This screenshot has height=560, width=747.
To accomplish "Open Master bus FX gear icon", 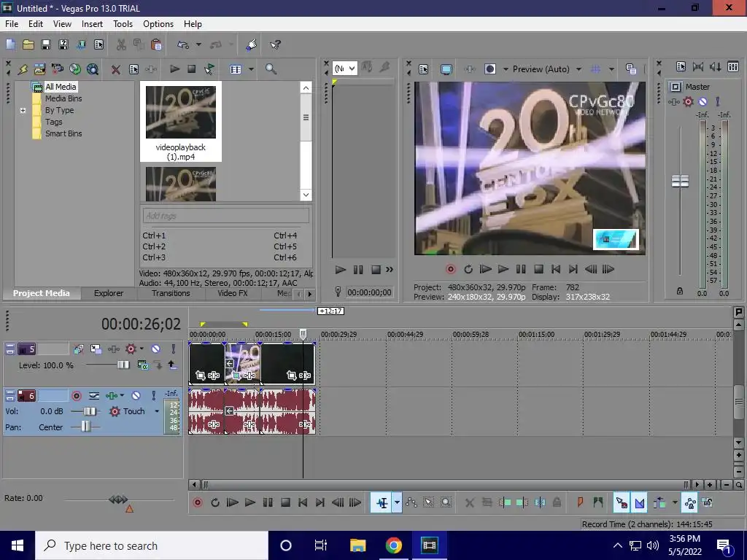I will point(688,101).
